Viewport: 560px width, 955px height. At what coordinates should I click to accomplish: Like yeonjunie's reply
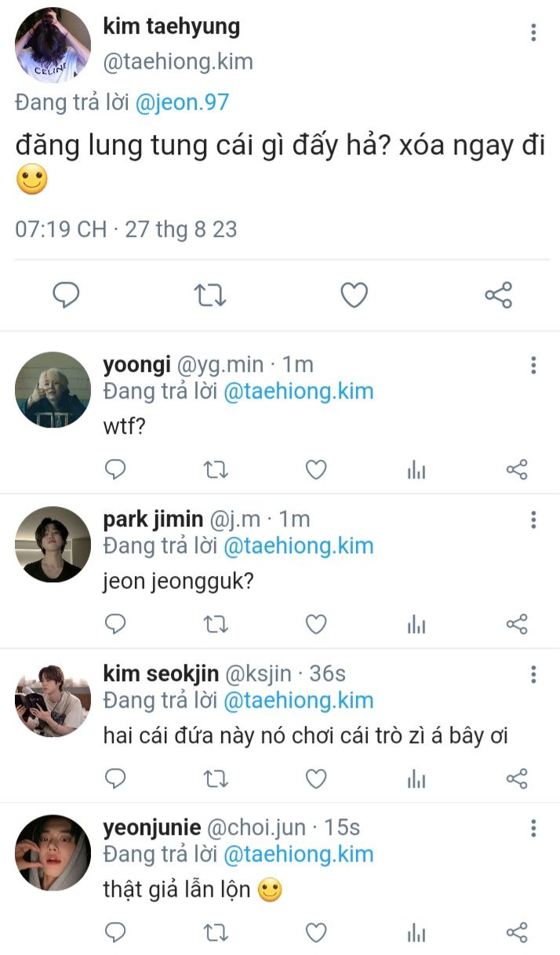(x=315, y=932)
